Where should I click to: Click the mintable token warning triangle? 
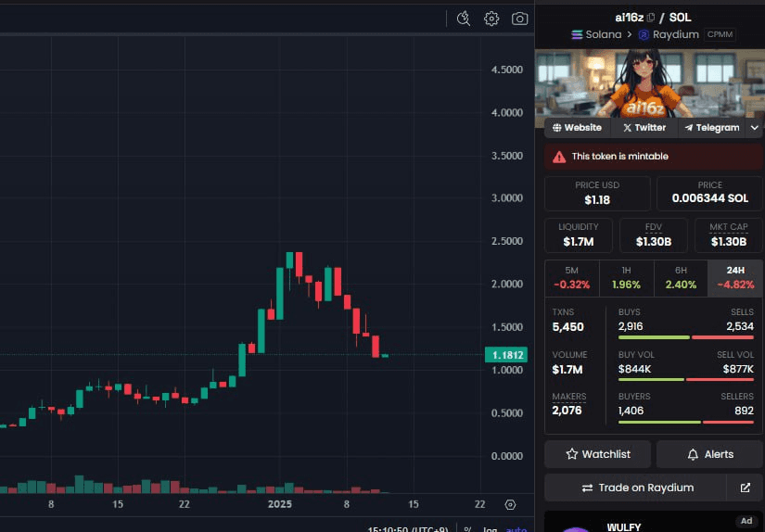[x=559, y=157]
